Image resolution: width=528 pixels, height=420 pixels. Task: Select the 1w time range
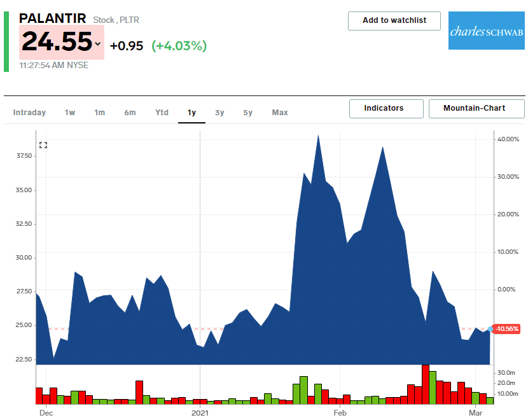click(x=70, y=113)
